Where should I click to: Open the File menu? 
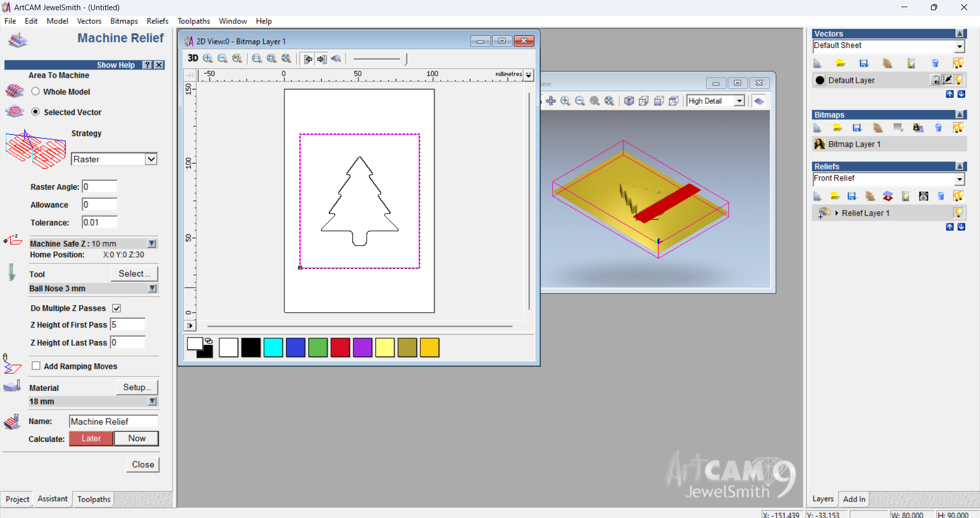tap(10, 21)
